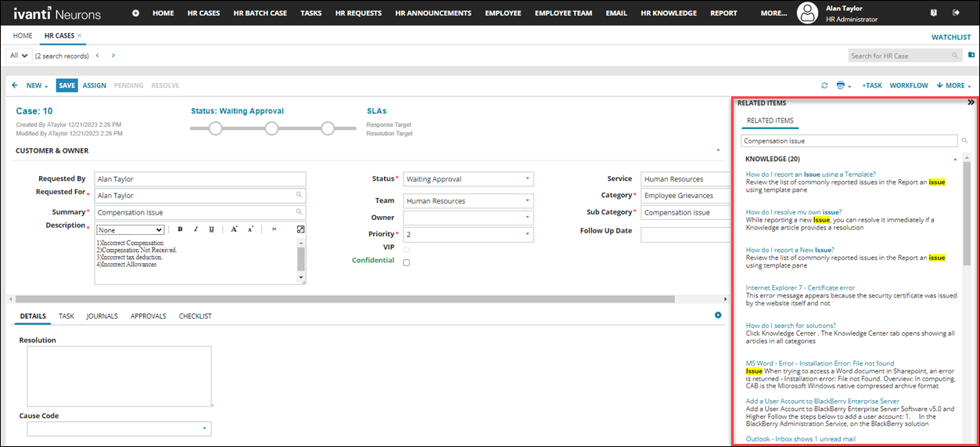This screenshot has width=980, height=447.
Task: Click the logout icon in the top bar
Action: pyautogui.click(x=956, y=13)
